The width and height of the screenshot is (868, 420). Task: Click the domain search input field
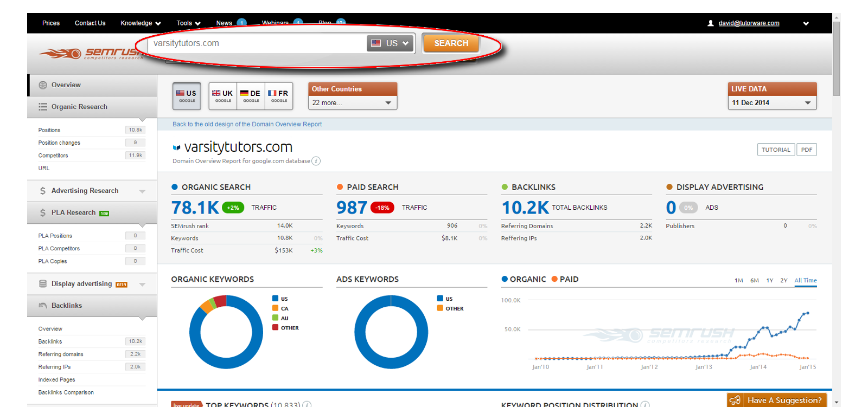[x=257, y=43]
